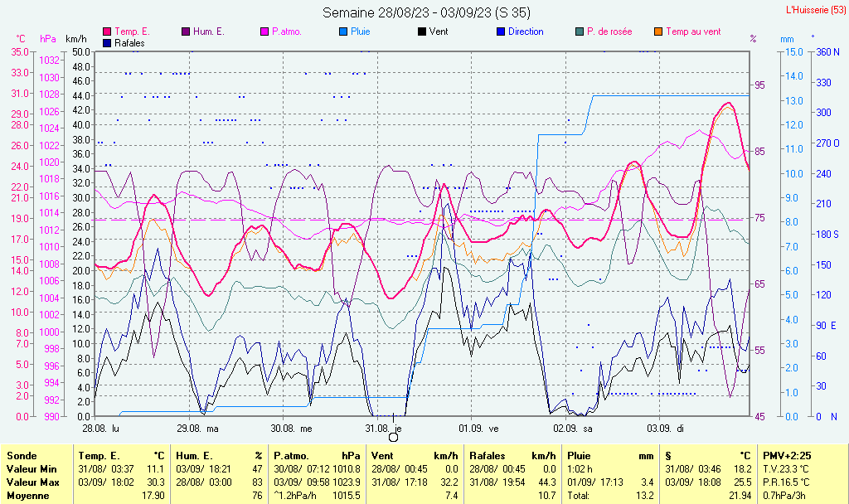Select the "270 O" direction axis label
This screenshot has width=849, height=504.
(828, 143)
